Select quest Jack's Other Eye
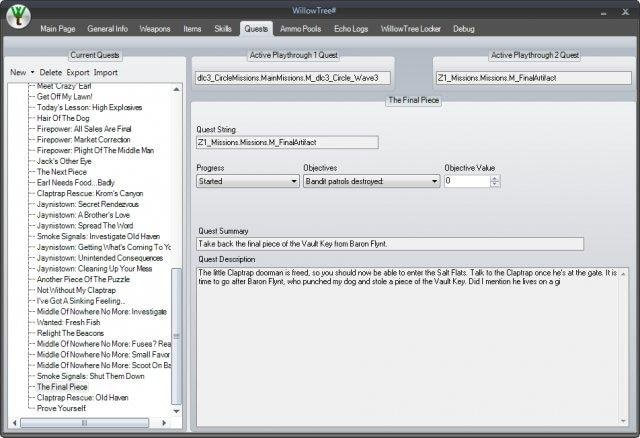Image resolution: width=640 pixels, height=438 pixels. point(64,161)
